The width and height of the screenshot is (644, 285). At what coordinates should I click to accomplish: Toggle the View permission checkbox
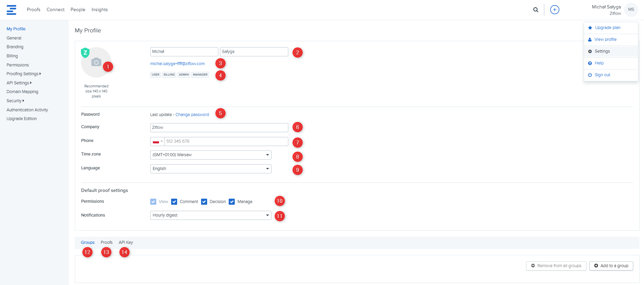pyautogui.click(x=153, y=202)
